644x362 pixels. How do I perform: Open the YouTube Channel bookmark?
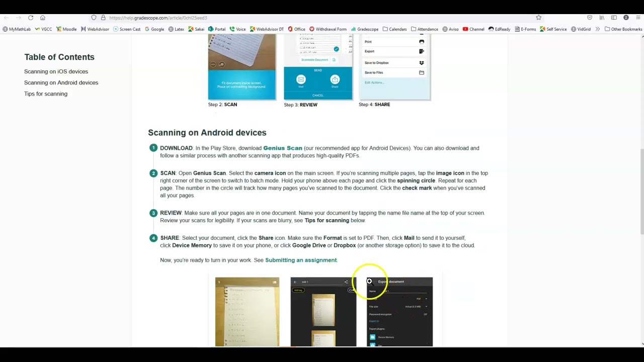(x=473, y=29)
